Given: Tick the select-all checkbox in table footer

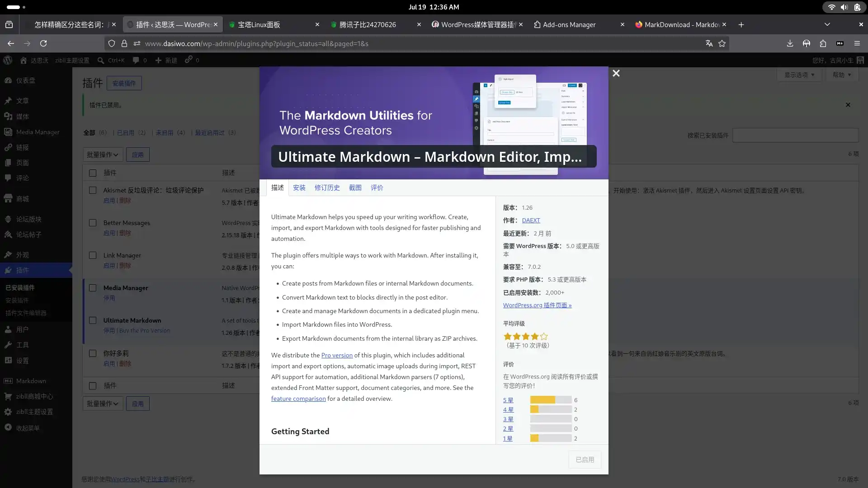Looking at the screenshot, I should [93, 386].
